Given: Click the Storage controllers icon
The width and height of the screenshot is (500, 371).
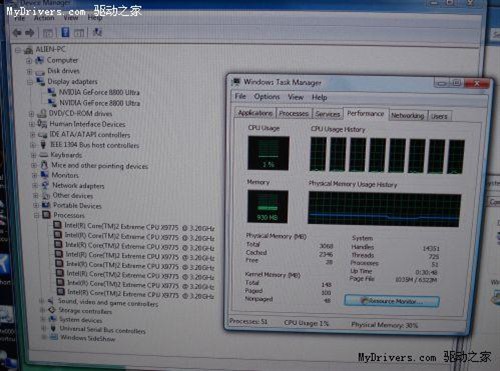Looking at the screenshot, I should point(52,310).
